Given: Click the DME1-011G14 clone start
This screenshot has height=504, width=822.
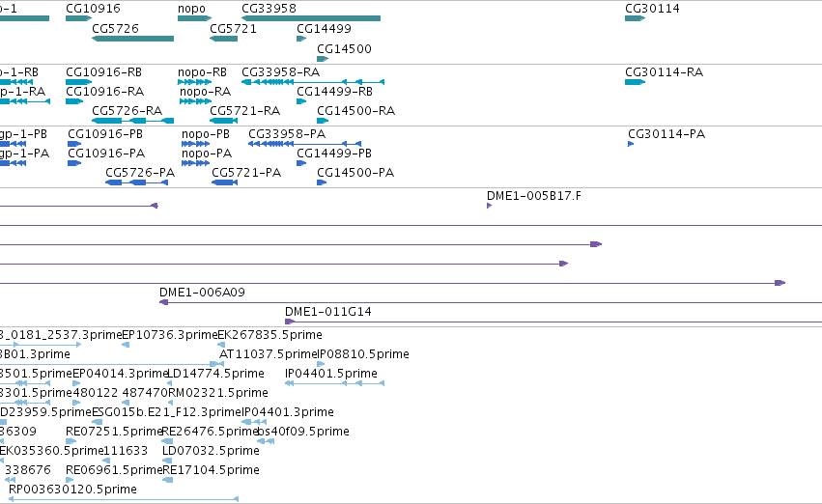Looking at the screenshot, I should tap(290, 322).
